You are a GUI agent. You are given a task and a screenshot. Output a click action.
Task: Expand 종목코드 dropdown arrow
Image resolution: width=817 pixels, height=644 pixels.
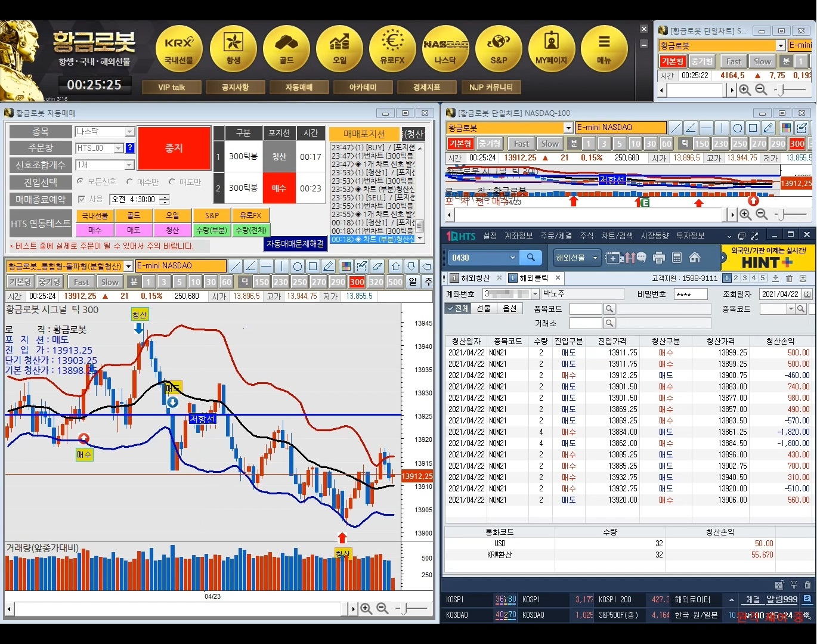pos(791,309)
